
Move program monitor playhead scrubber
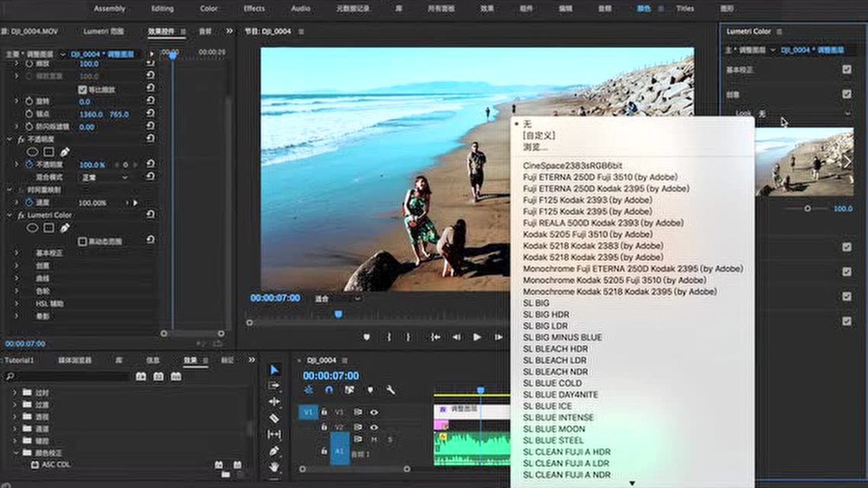coord(338,314)
